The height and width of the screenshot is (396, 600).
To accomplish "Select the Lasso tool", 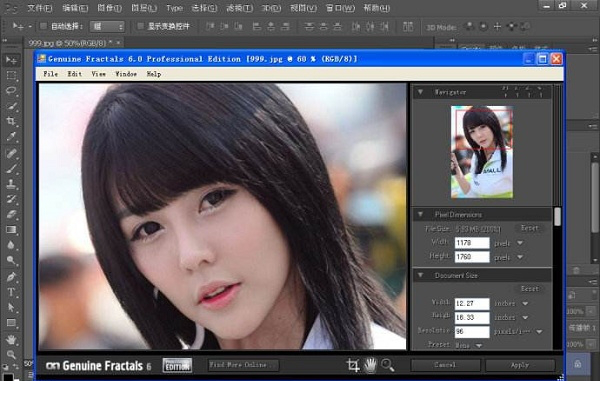I will click(x=11, y=91).
